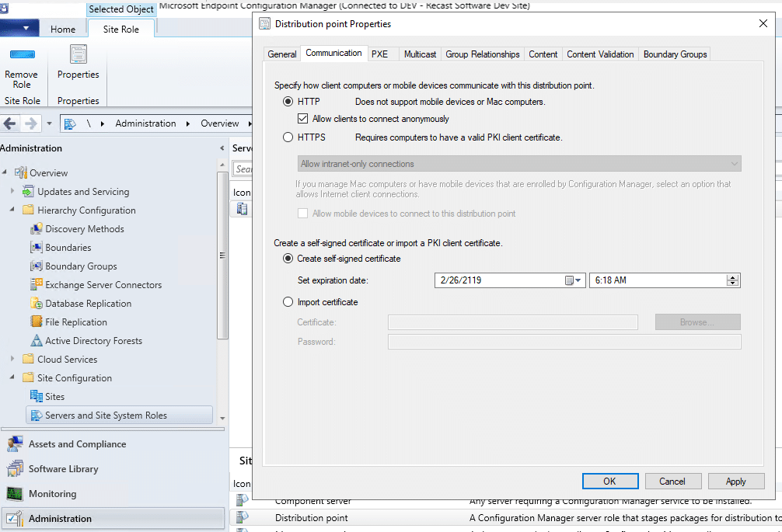Switch to Software Library workspace
This screenshot has height=532, width=782.
[x=63, y=469]
